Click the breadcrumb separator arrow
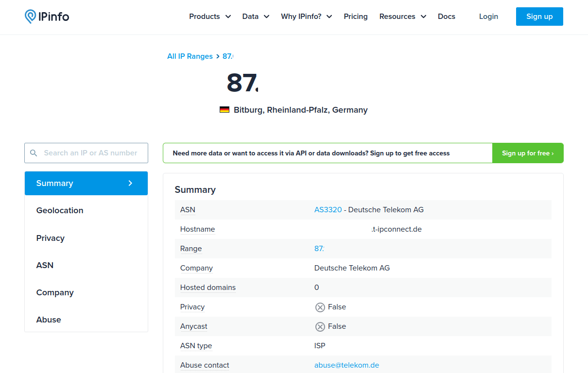 218,56
